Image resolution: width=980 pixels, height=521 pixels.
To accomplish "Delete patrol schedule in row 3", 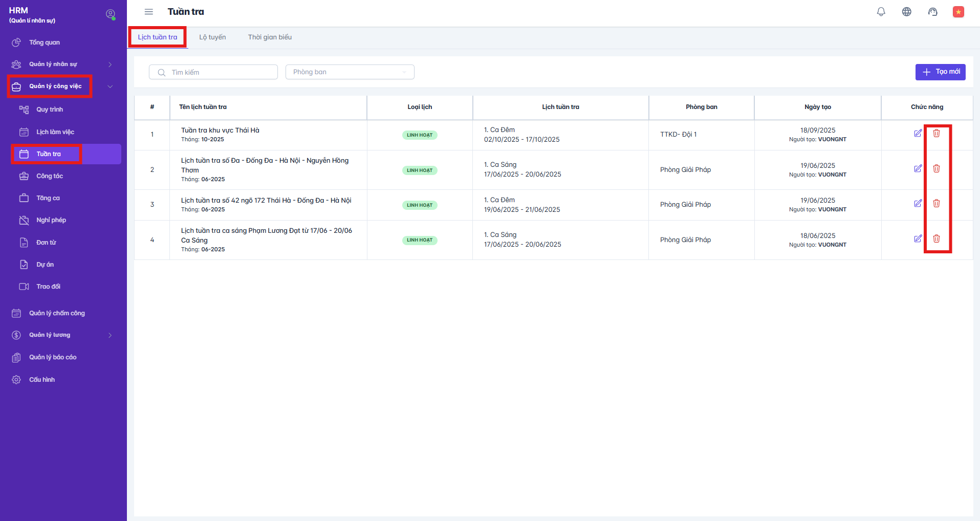I will pyautogui.click(x=936, y=204).
